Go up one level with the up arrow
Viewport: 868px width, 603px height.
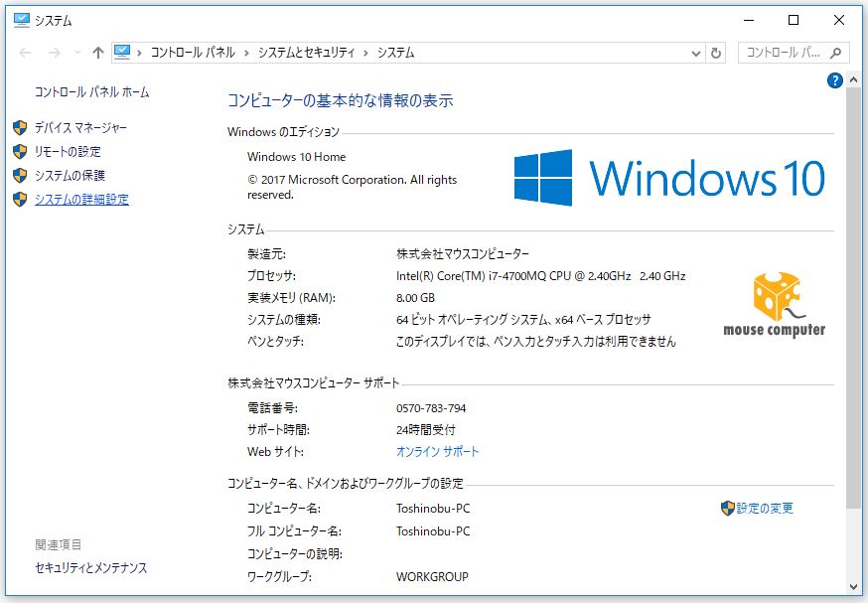click(98, 53)
